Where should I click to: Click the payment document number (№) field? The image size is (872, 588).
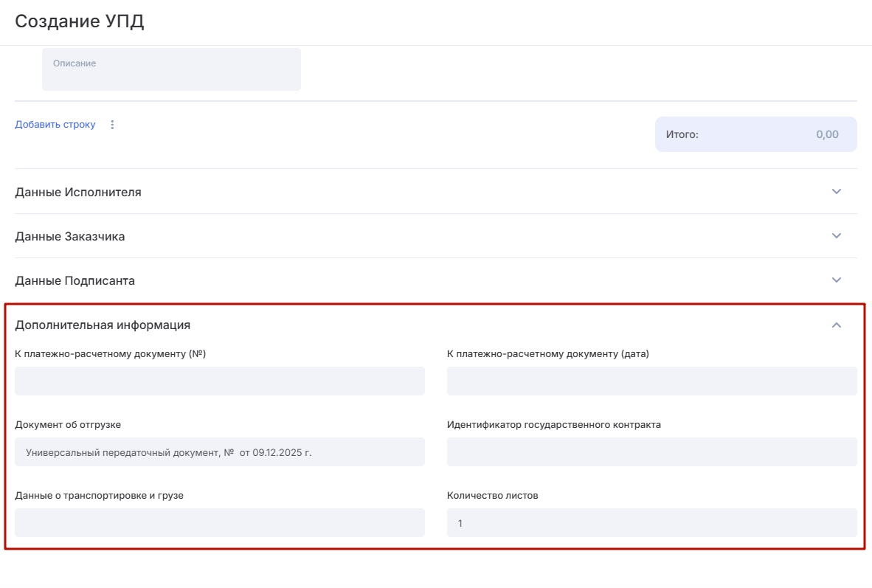[x=219, y=381]
